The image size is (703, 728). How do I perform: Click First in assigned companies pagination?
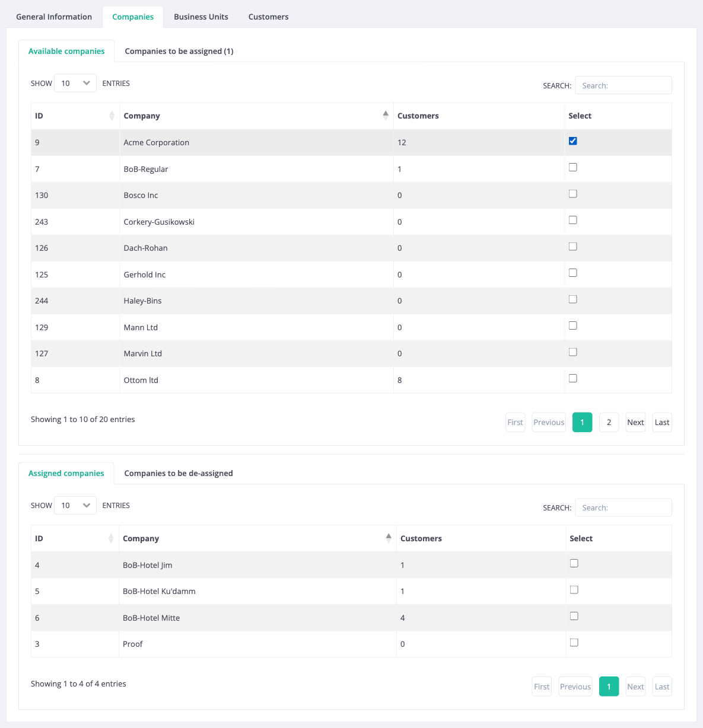542,687
